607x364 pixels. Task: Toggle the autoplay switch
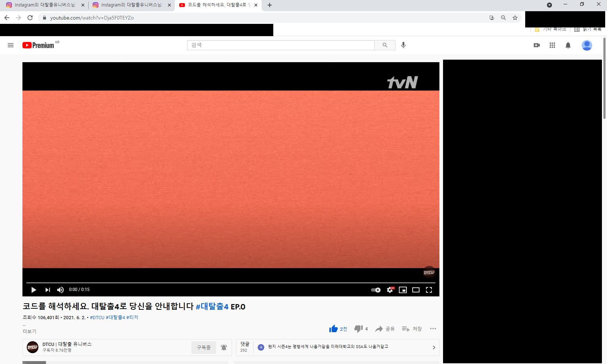[x=376, y=290]
